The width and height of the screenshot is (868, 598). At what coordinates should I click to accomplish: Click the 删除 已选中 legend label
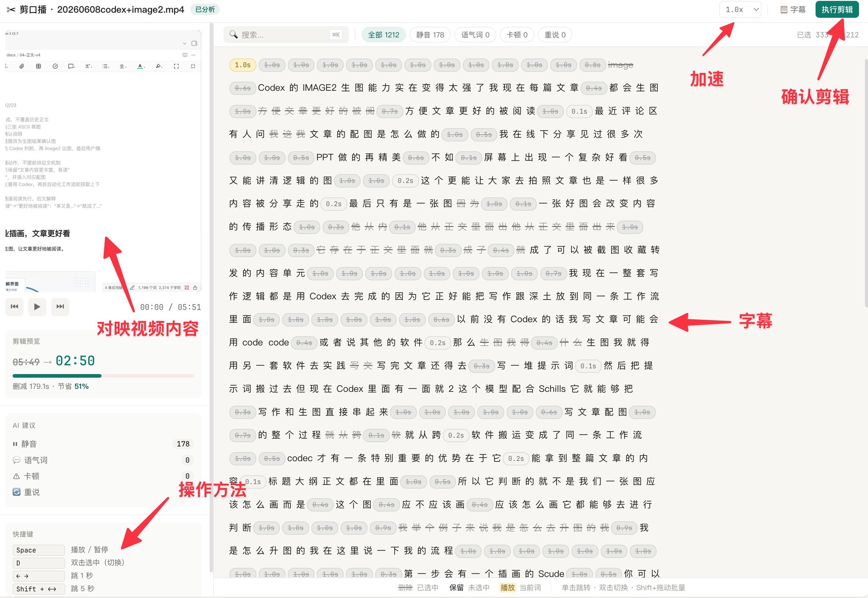tap(418, 588)
